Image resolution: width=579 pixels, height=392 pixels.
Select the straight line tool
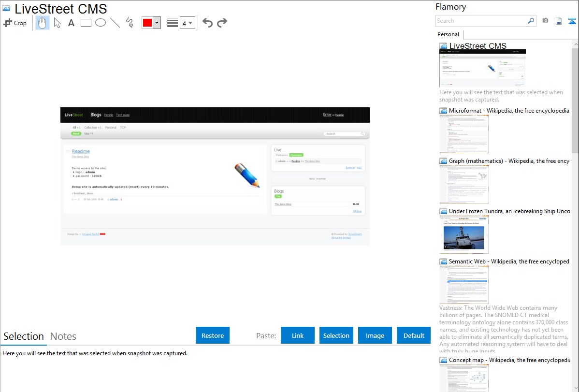pos(115,23)
